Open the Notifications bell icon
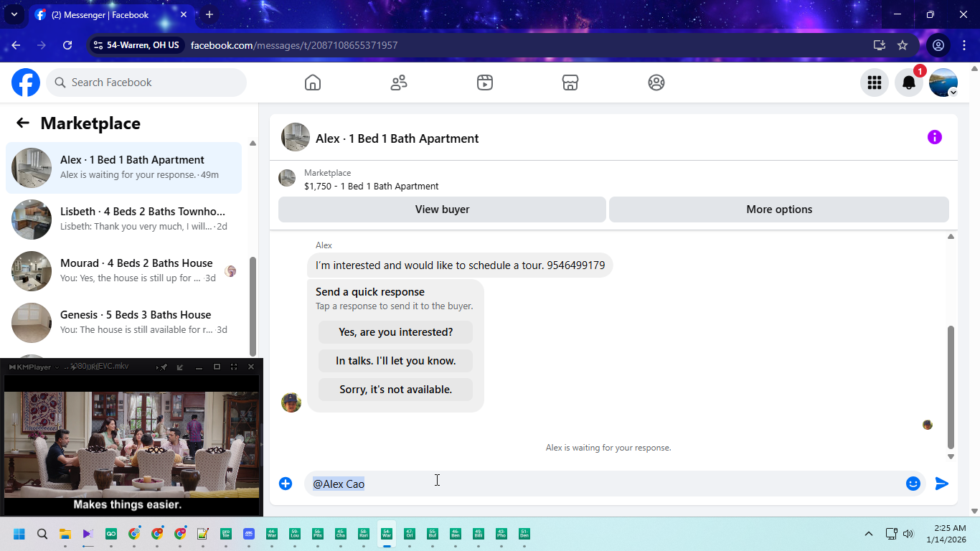Image resolution: width=980 pixels, height=551 pixels. pos(909,83)
